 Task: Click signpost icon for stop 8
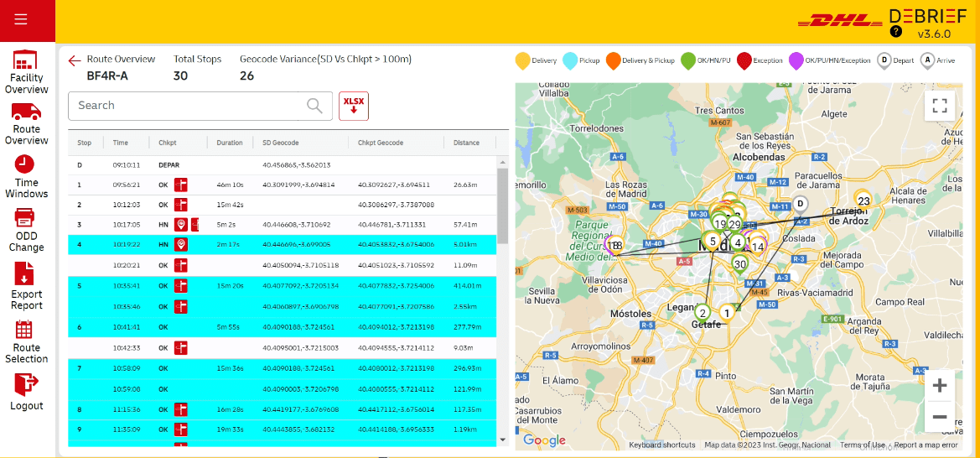(x=180, y=409)
